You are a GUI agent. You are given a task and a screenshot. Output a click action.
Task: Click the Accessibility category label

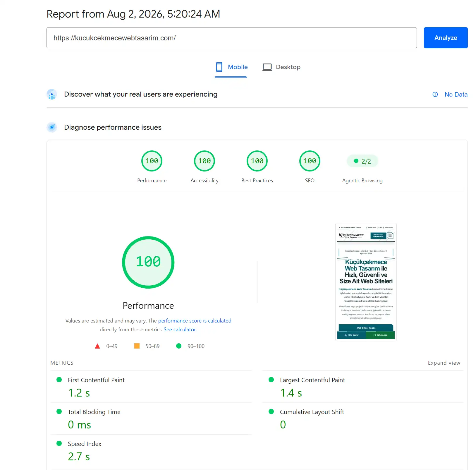(205, 181)
